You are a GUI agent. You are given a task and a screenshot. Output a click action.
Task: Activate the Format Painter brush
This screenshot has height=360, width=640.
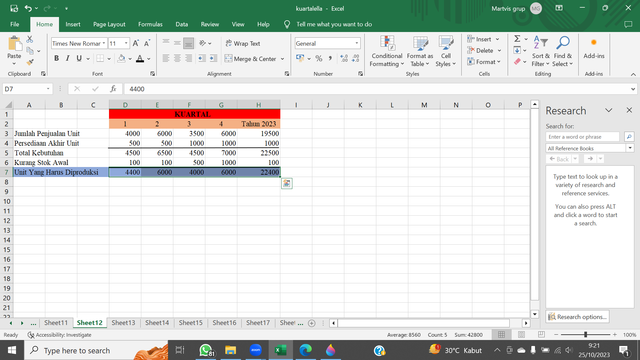(x=30, y=62)
